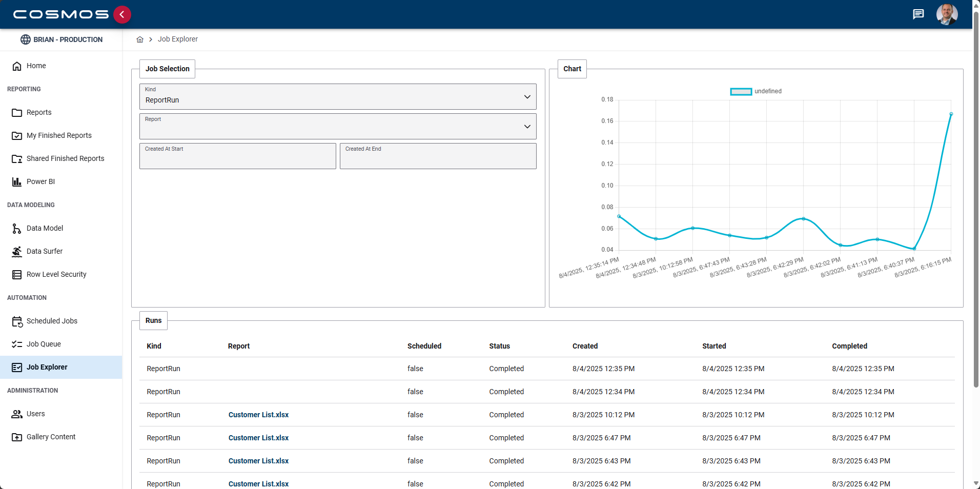Open the Job Queue page
This screenshot has width=980, height=489.
(44, 344)
